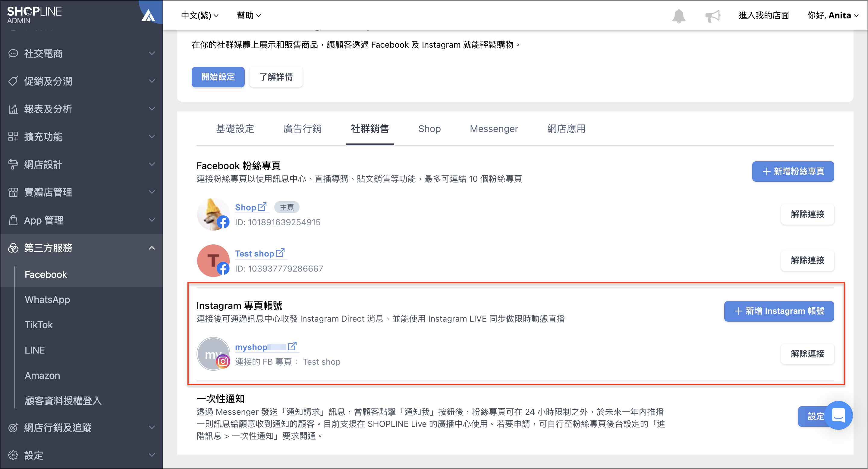
Task: Open the external link icon beside Test shop
Action: tap(280, 253)
